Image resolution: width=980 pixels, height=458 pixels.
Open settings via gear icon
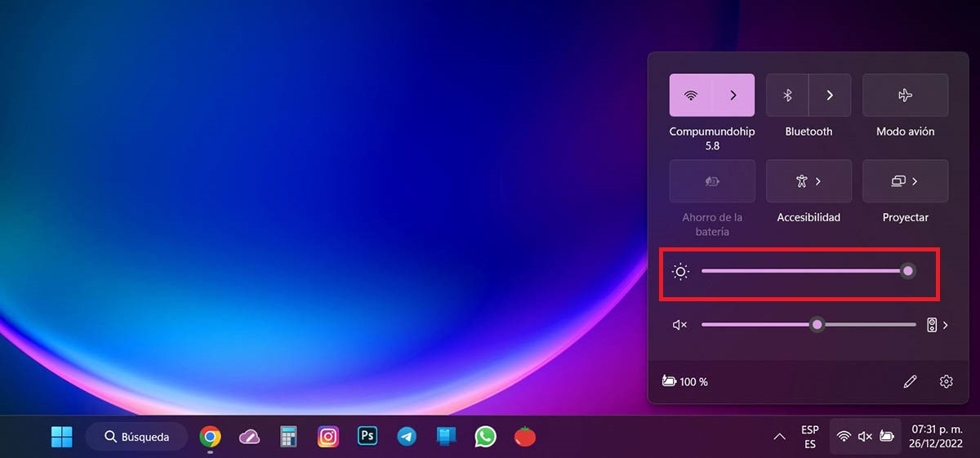[x=947, y=381]
